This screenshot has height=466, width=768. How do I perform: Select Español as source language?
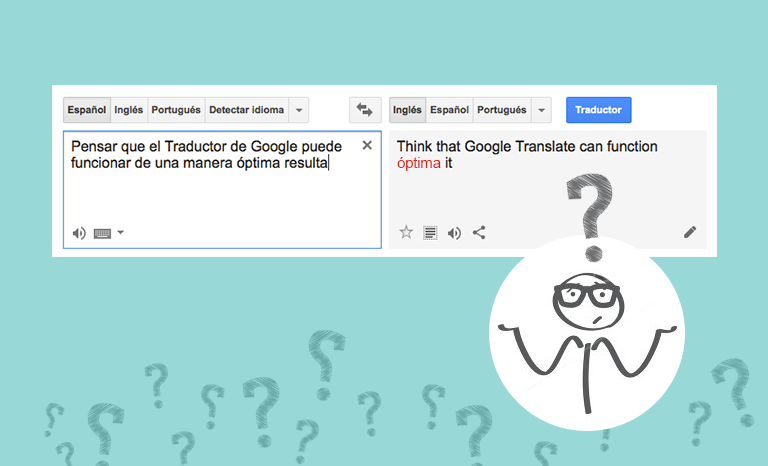click(x=87, y=110)
